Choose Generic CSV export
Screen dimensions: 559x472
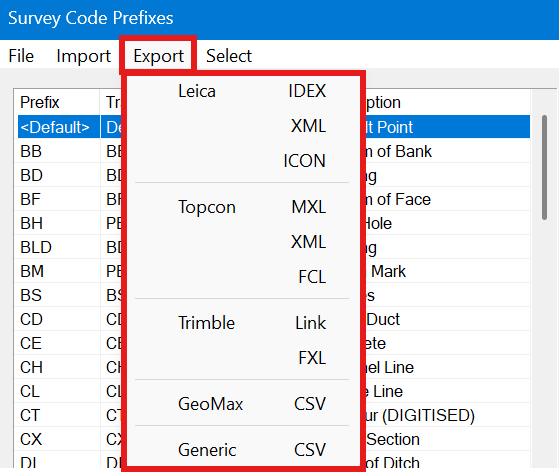click(243, 450)
